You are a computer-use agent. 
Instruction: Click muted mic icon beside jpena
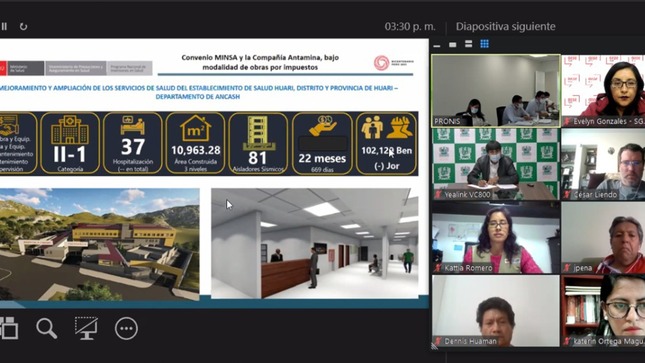pyautogui.click(x=568, y=268)
